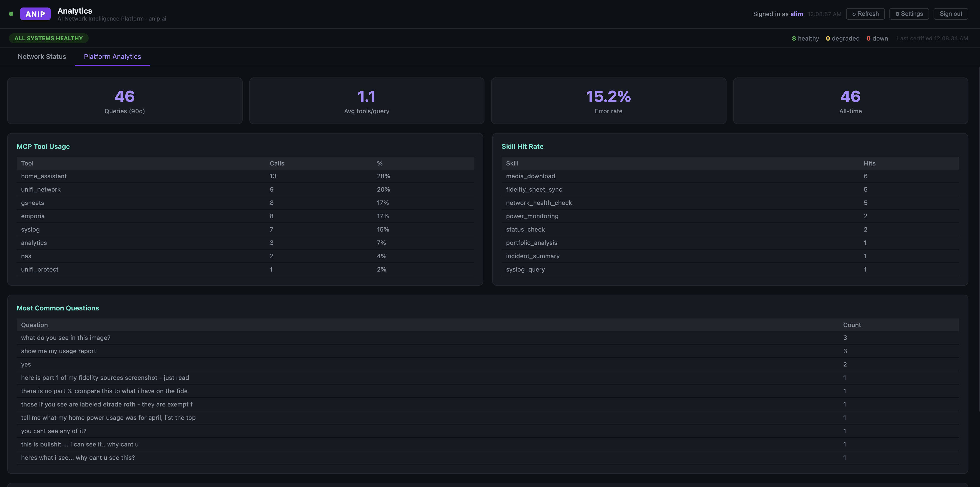This screenshot has height=487, width=980.
Task: Select the Platform Analytics tab
Action: [x=112, y=57]
